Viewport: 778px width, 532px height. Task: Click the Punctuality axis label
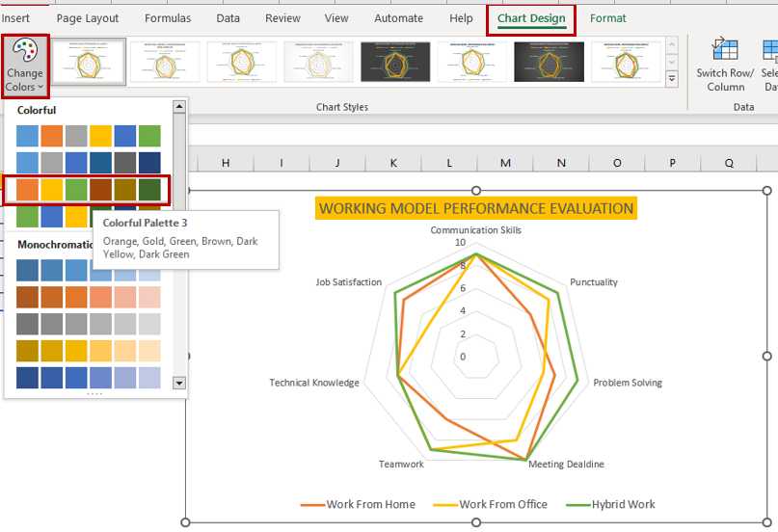[x=594, y=282]
